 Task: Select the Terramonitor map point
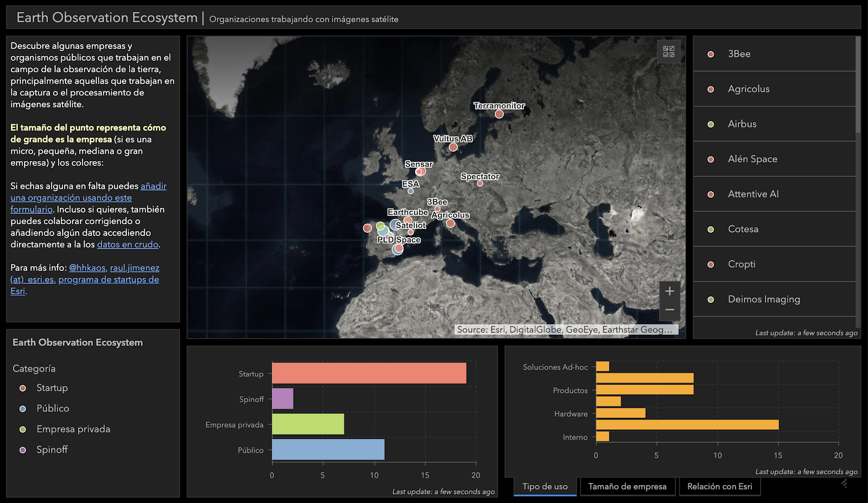coord(499,114)
